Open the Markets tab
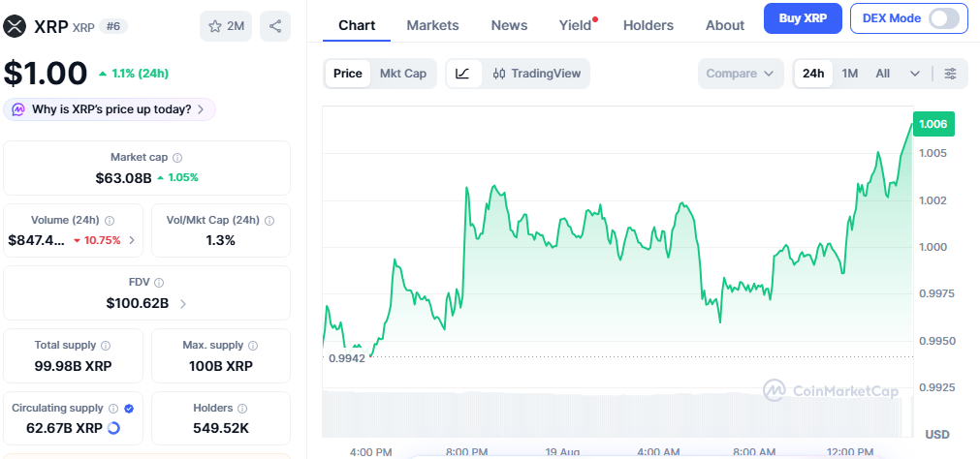This screenshot has width=980, height=459. pyautogui.click(x=432, y=25)
